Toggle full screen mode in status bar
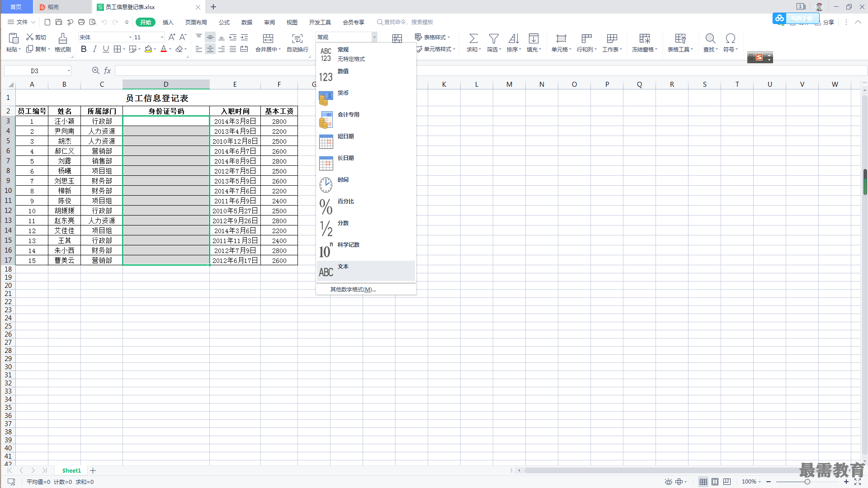This screenshot has width=868, height=488. (x=858, y=482)
